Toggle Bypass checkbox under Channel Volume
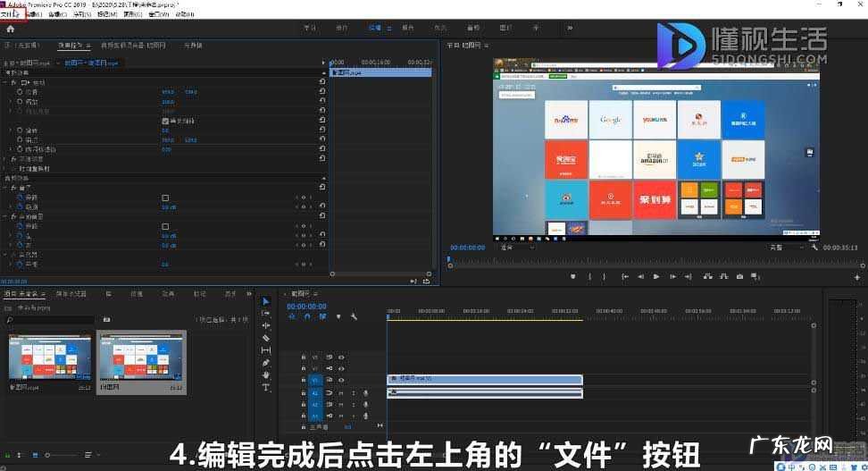This screenshot has width=868, height=471. [165, 227]
